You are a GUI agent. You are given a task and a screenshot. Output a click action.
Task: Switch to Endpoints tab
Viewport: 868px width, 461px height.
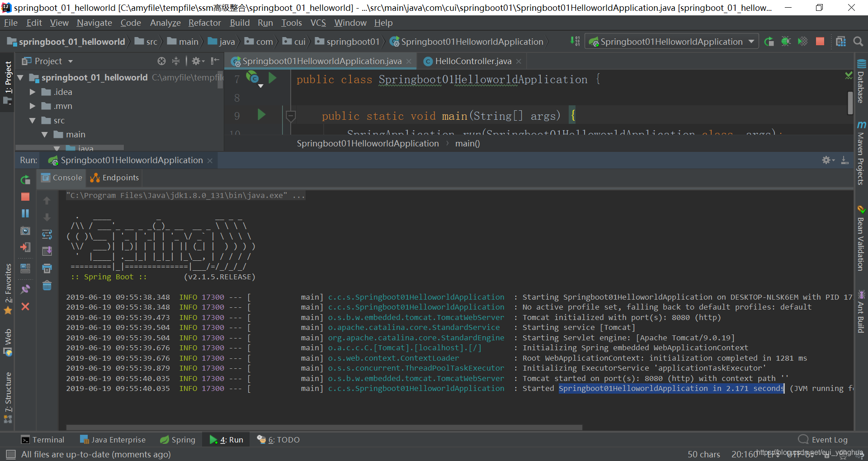coord(114,178)
